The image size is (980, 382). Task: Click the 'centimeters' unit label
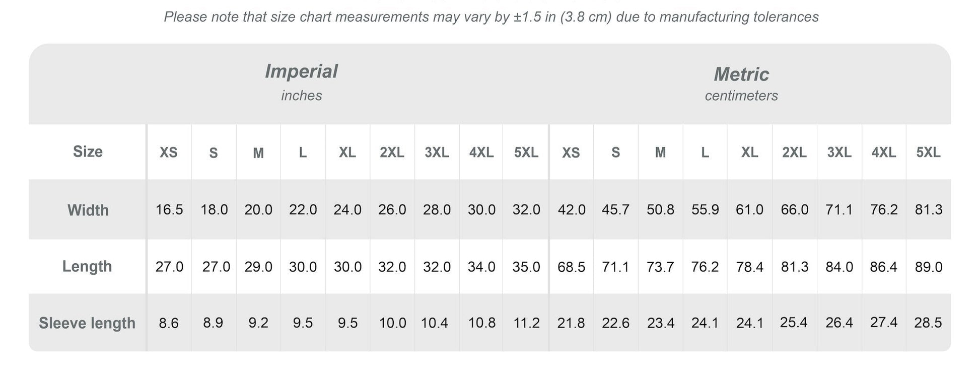(x=741, y=96)
